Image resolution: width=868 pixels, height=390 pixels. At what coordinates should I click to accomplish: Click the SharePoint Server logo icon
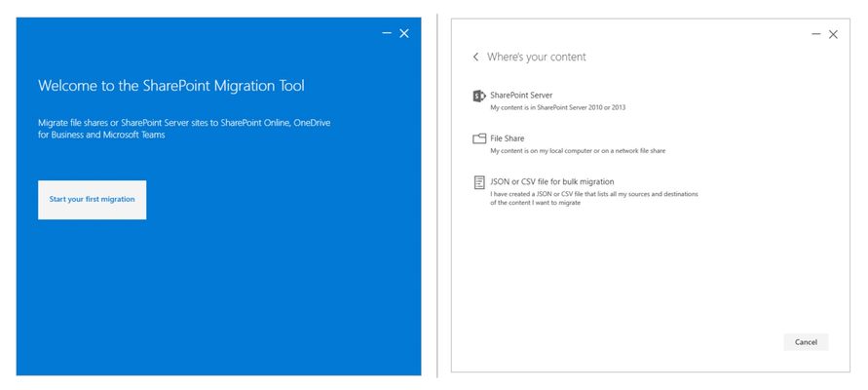(x=479, y=96)
